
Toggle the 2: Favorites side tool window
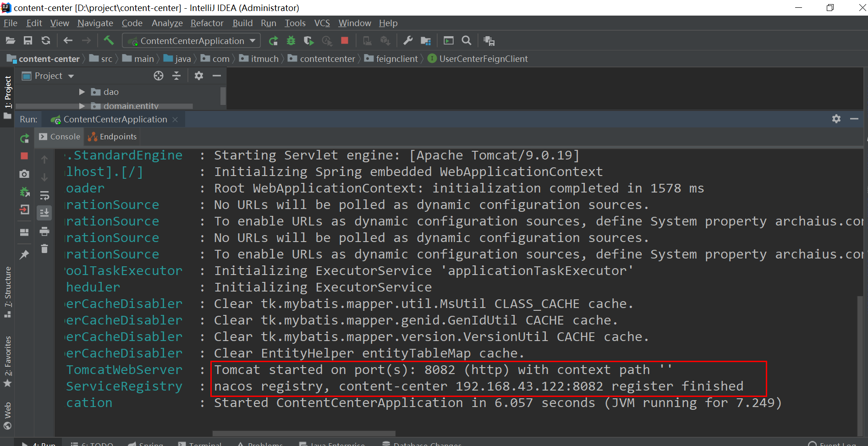7,362
